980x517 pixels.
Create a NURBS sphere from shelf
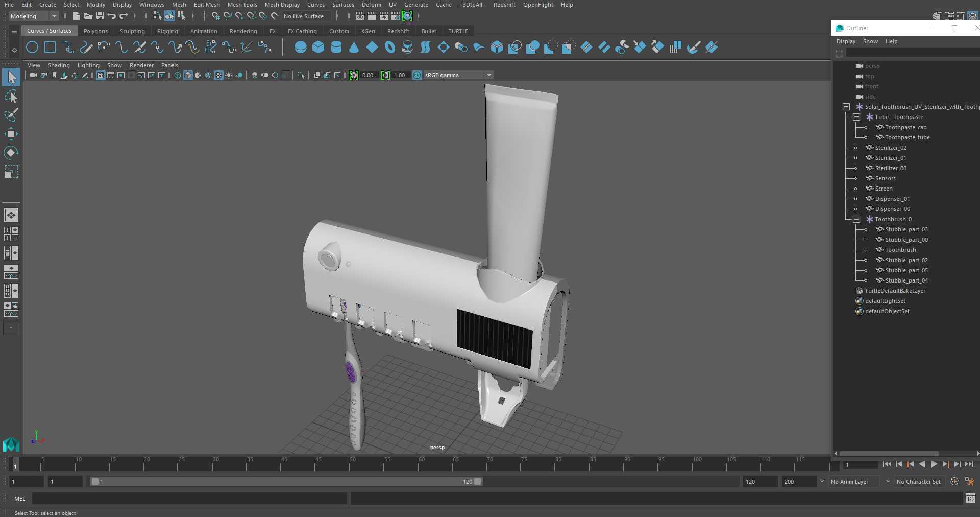(x=301, y=48)
